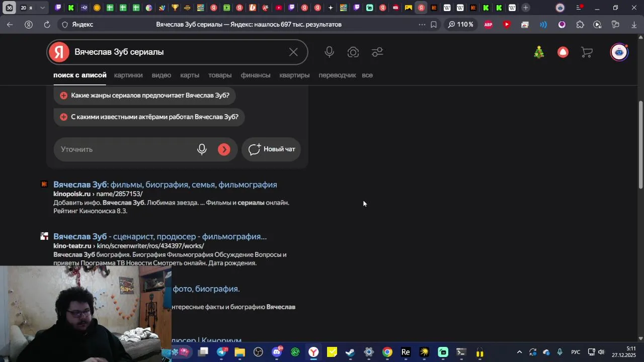Open Steam from the taskbar
Screen dimensions: 644x362
point(350,352)
